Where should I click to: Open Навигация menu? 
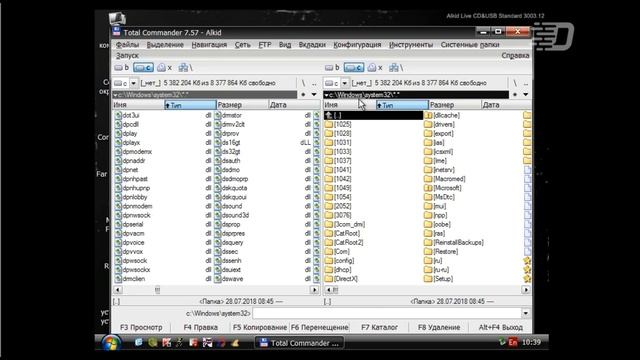point(209,45)
